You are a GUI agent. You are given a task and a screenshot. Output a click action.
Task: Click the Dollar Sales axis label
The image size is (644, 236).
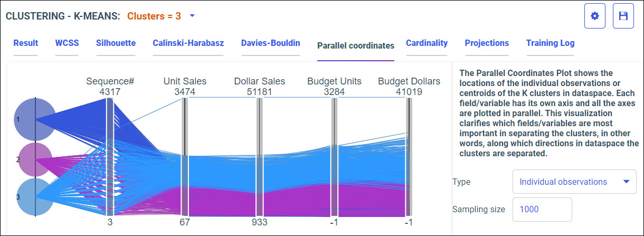click(259, 81)
